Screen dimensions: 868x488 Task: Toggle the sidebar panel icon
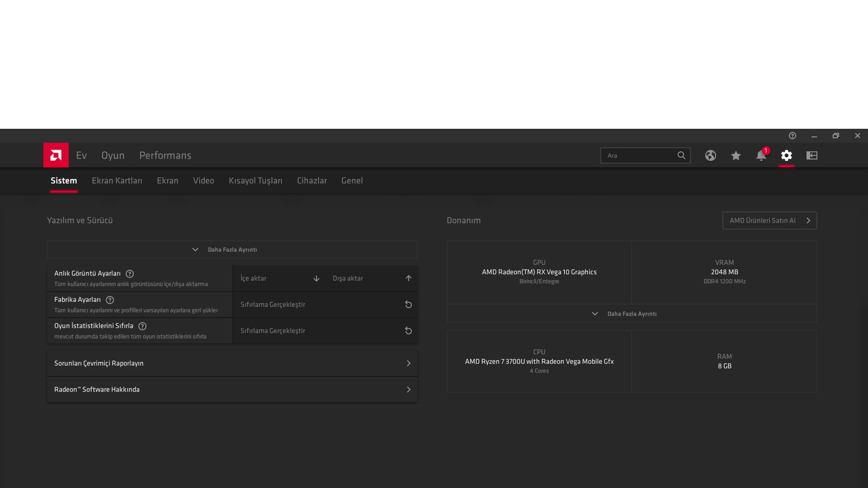pyautogui.click(x=812, y=155)
